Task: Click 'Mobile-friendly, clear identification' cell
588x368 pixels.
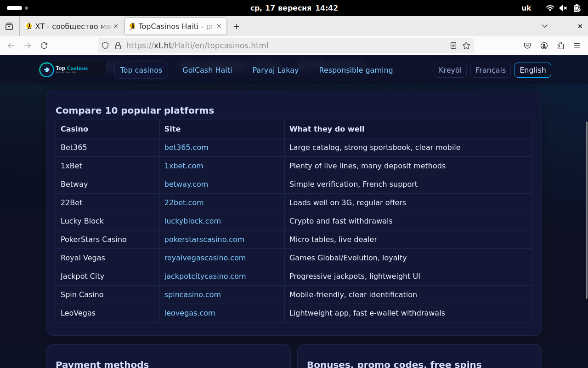Action: pyautogui.click(x=408, y=294)
